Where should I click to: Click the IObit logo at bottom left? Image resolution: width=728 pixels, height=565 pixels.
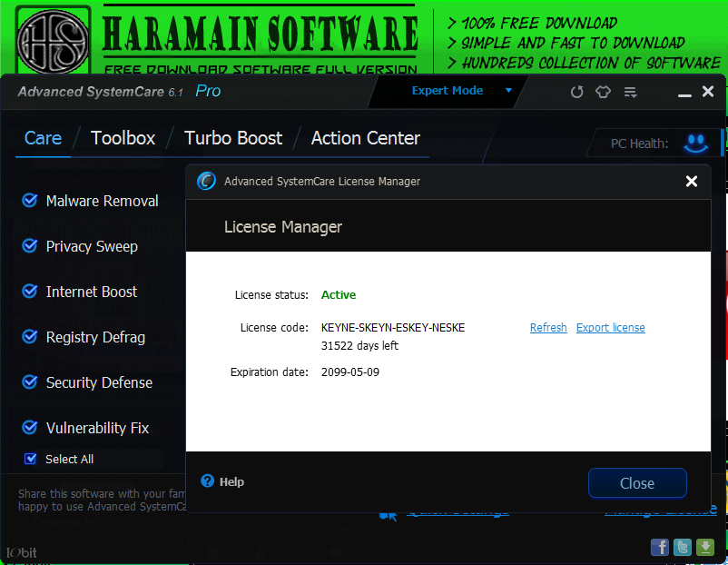pyautogui.click(x=22, y=553)
